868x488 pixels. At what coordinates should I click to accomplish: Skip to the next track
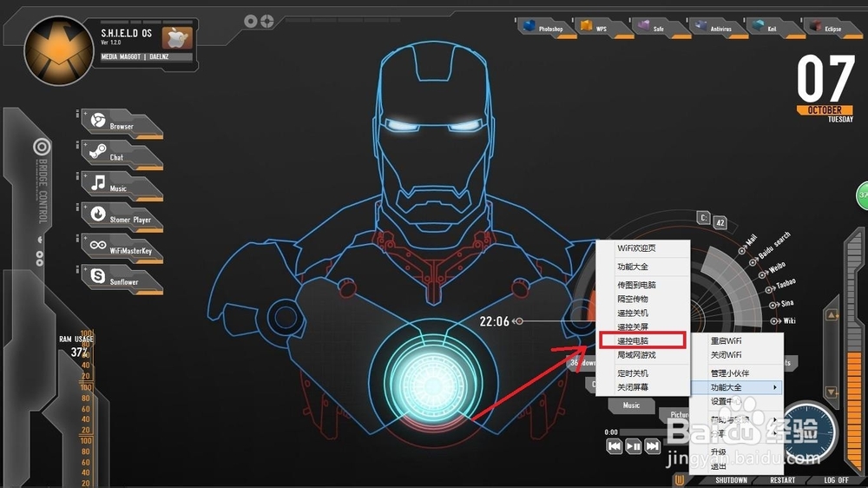(653, 446)
